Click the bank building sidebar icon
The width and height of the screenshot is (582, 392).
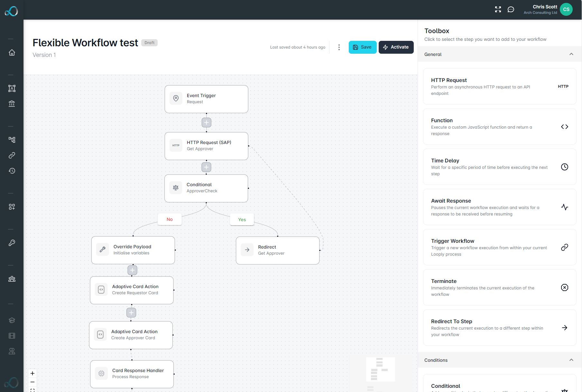click(x=12, y=104)
